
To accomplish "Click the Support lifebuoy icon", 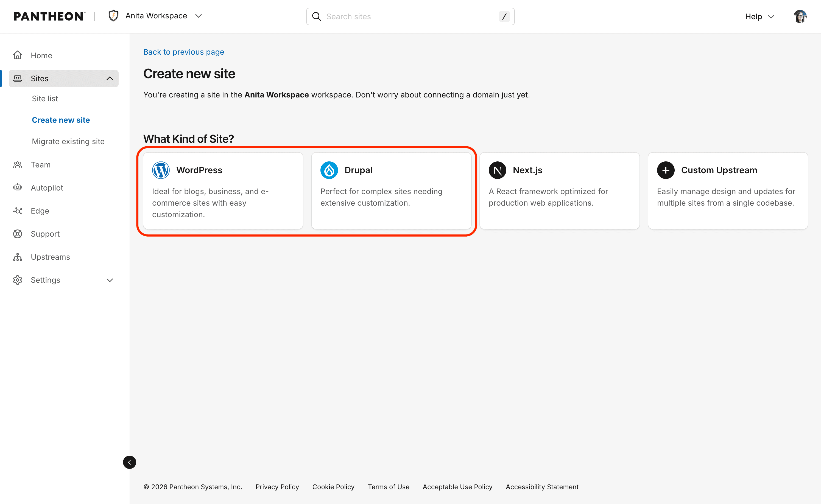I will pyautogui.click(x=18, y=234).
